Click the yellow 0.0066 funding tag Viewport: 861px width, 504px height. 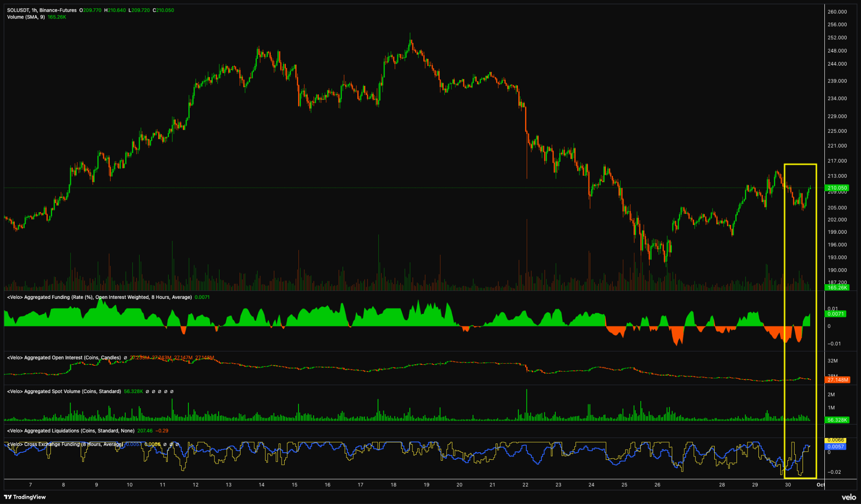[835, 440]
